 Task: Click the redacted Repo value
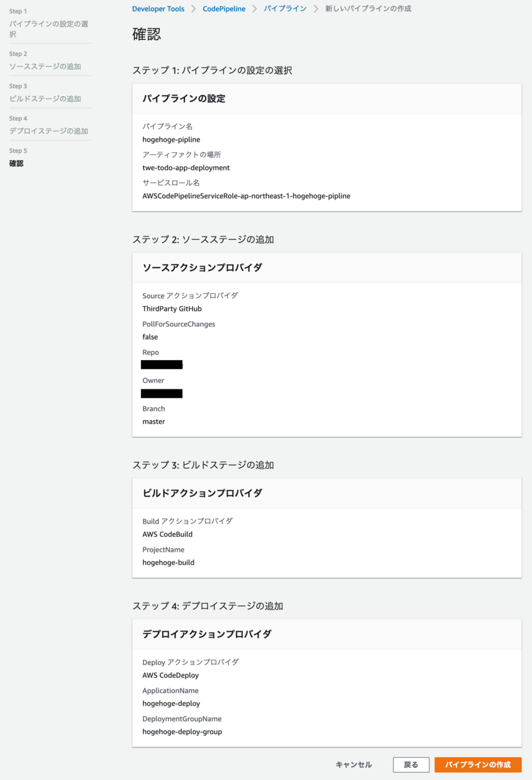click(x=161, y=364)
